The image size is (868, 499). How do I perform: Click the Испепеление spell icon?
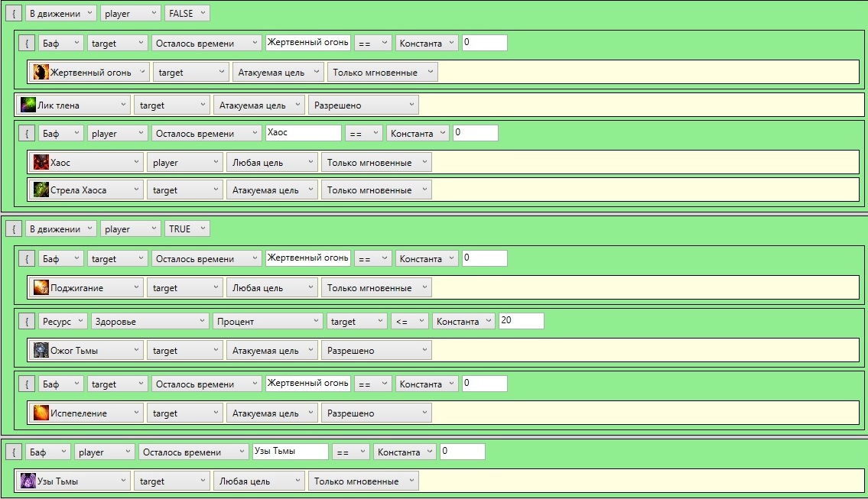coord(41,413)
